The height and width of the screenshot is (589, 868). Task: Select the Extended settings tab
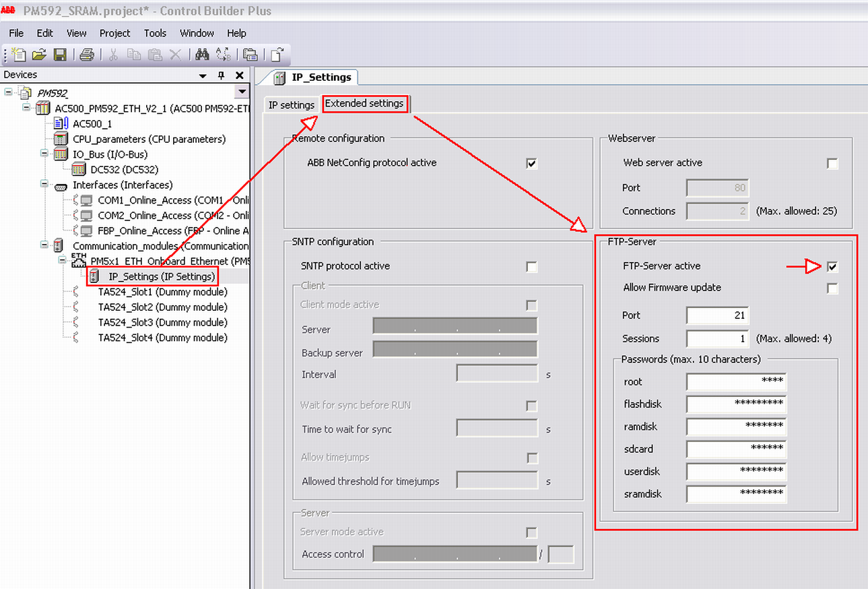(x=364, y=104)
